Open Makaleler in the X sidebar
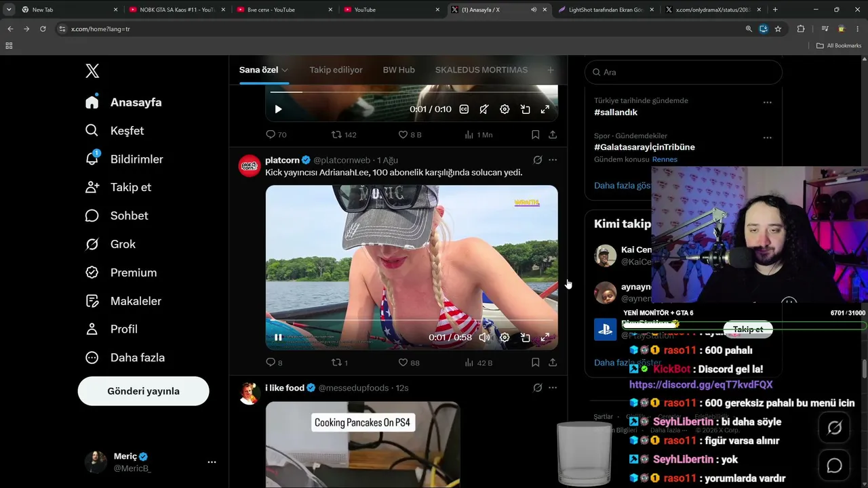868x488 pixels. click(x=123, y=301)
